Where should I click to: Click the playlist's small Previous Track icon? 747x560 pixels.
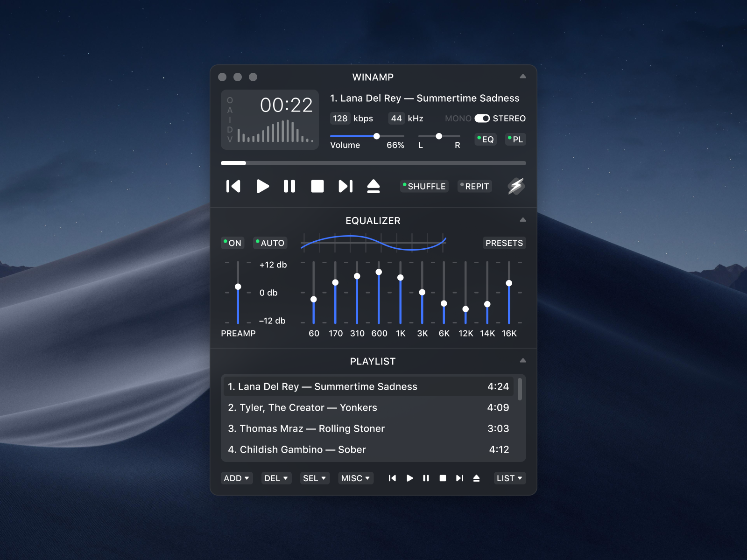point(392,478)
